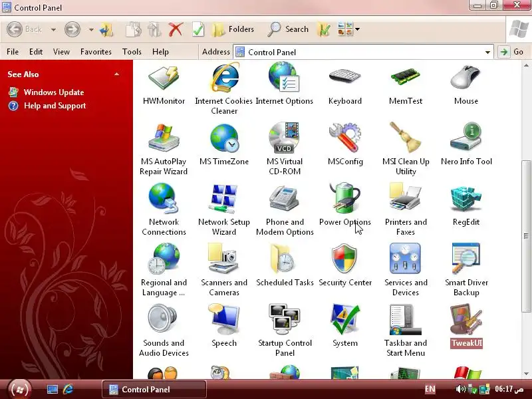Image resolution: width=532 pixels, height=399 pixels.
Task: Click the Go button
Action: [512, 52]
